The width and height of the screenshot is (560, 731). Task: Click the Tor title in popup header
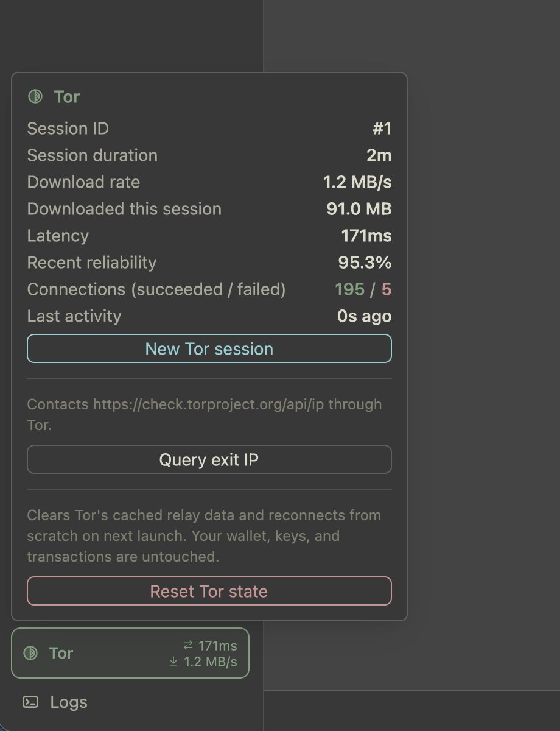point(67,96)
